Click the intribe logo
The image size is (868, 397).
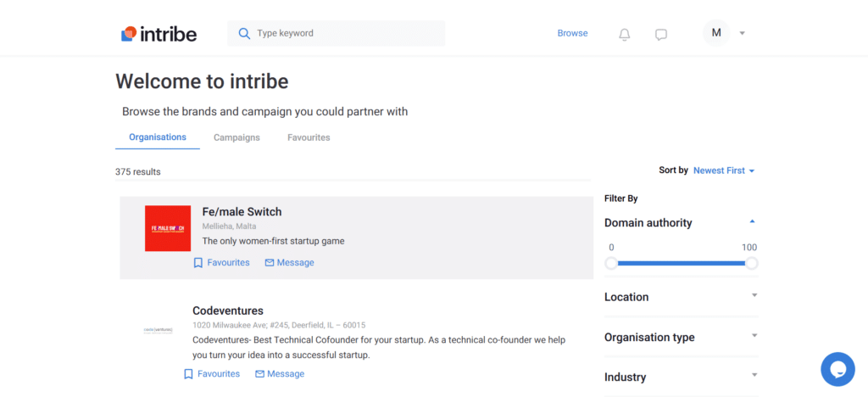(x=159, y=34)
